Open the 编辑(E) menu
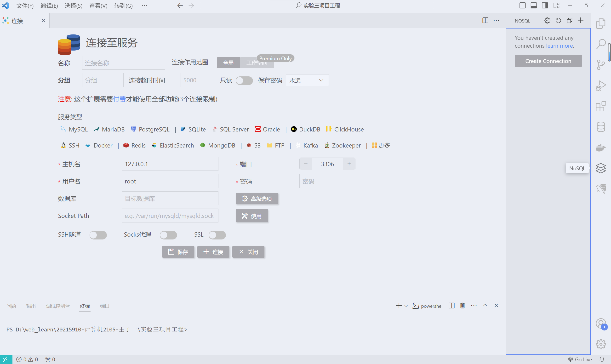611x364 pixels. pyautogui.click(x=49, y=6)
